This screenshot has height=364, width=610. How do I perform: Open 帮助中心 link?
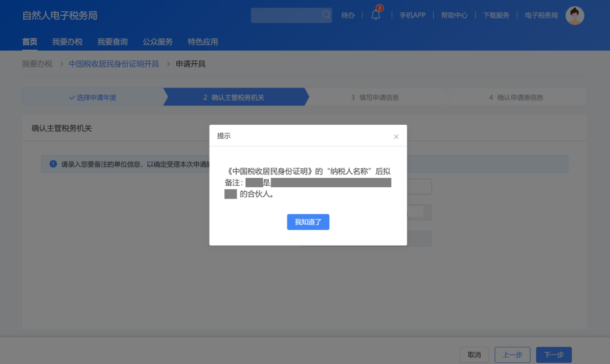454,16
